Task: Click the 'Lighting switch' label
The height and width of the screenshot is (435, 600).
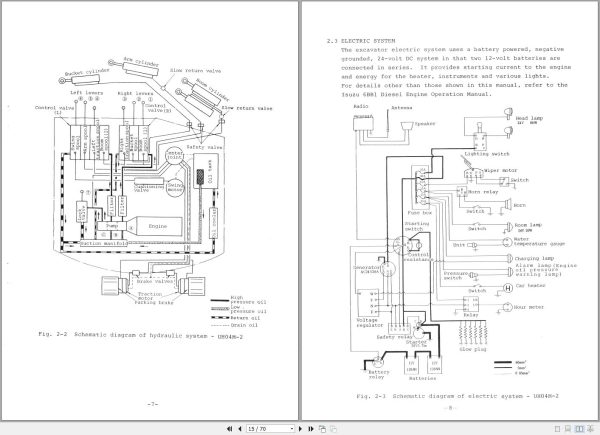Action: 487,154
